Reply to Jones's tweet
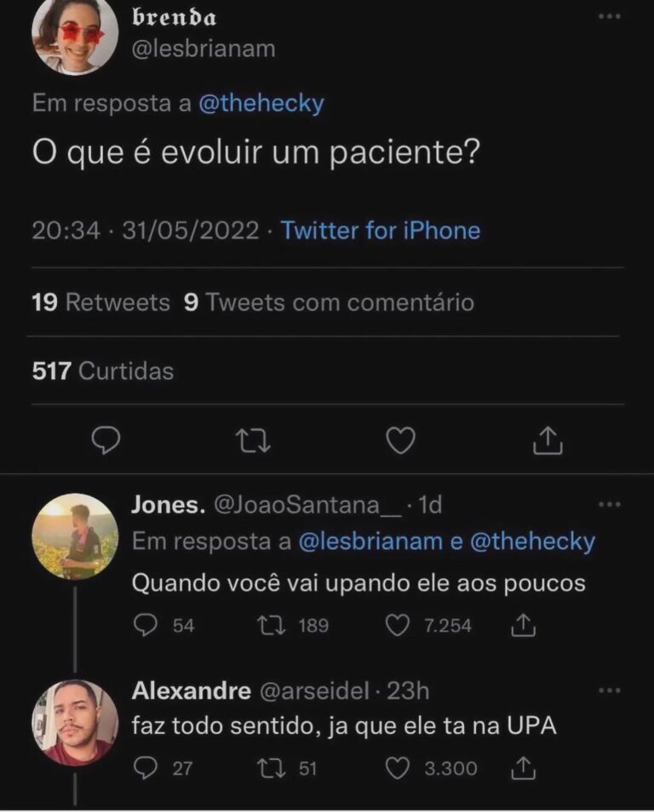Image resolution: width=654 pixels, height=812 pixels. pos(146,626)
